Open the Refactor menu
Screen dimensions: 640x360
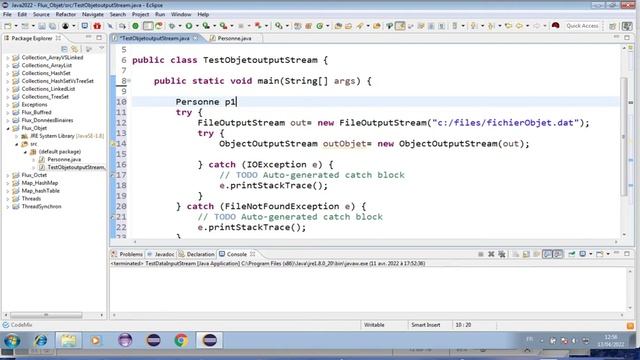(x=66, y=14)
